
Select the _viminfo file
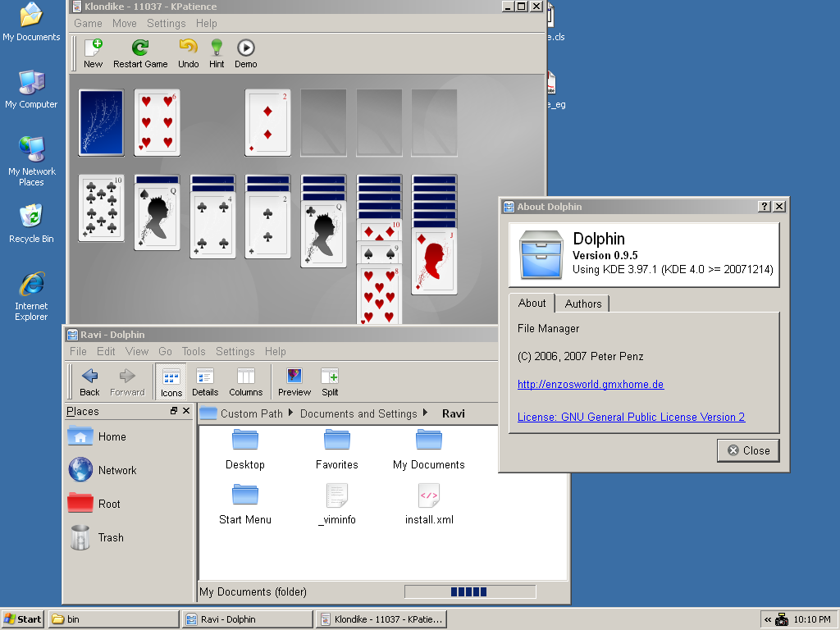click(337, 504)
